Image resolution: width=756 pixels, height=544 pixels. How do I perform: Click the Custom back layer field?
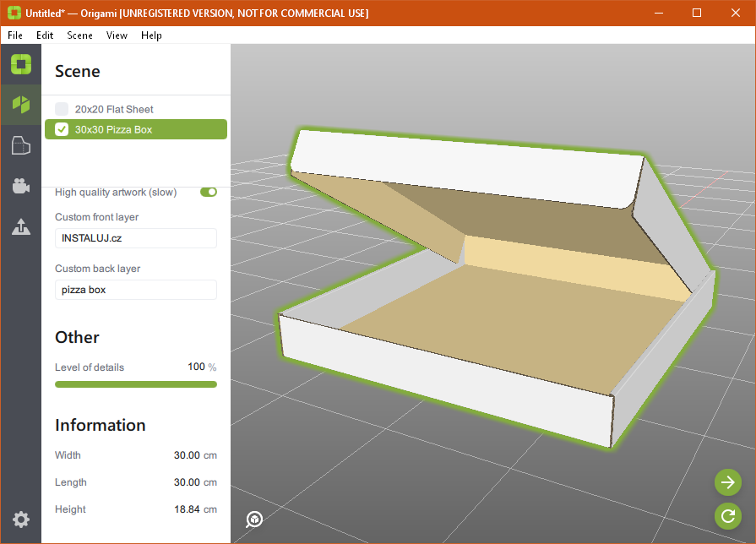(135, 290)
